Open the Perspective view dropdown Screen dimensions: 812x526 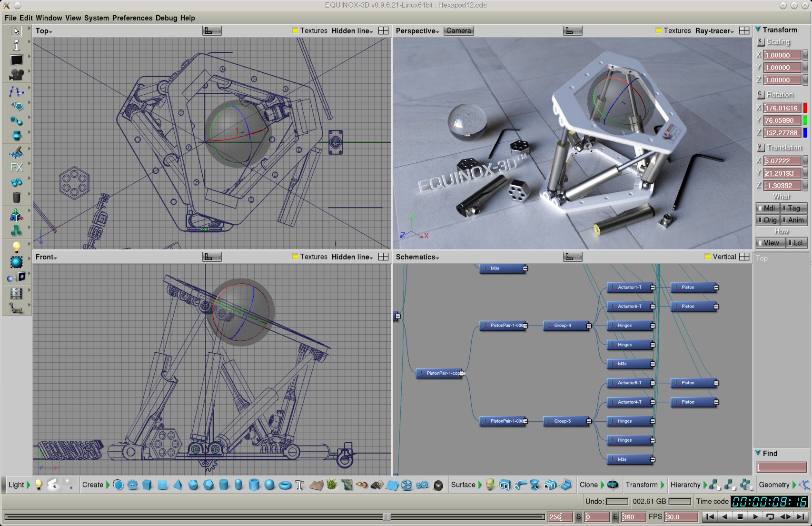417,31
